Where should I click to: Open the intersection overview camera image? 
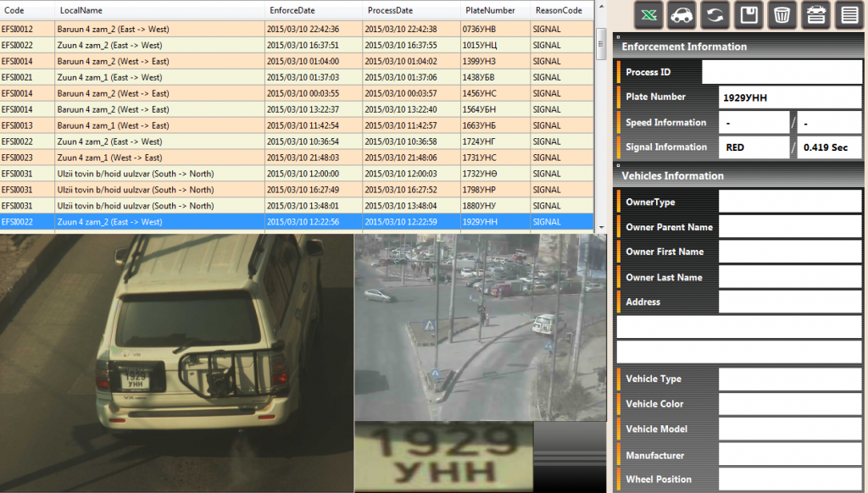click(x=480, y=327)
